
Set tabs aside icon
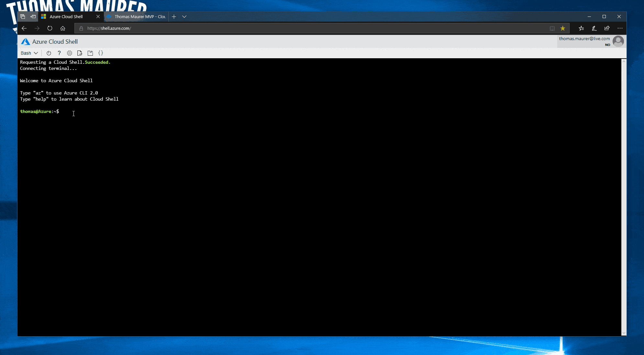click(x=33, y=17)
